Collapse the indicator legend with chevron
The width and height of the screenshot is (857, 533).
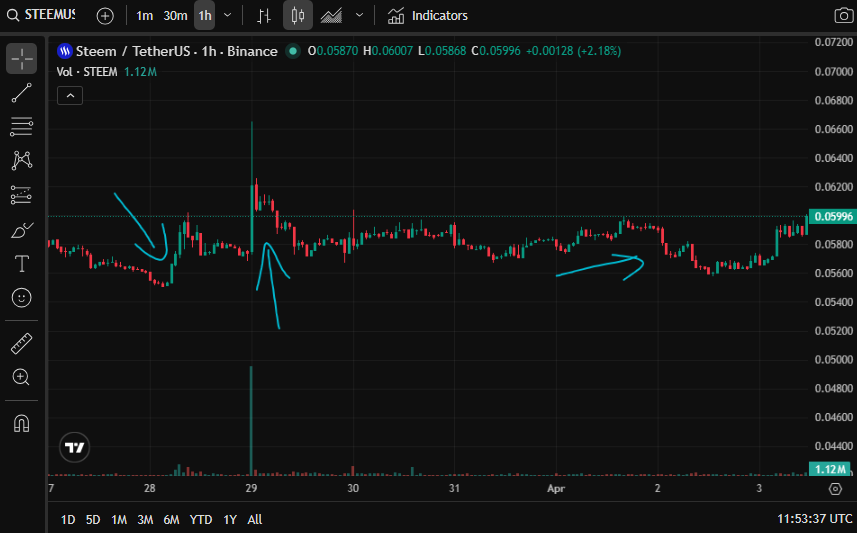(x=70, y=96)
